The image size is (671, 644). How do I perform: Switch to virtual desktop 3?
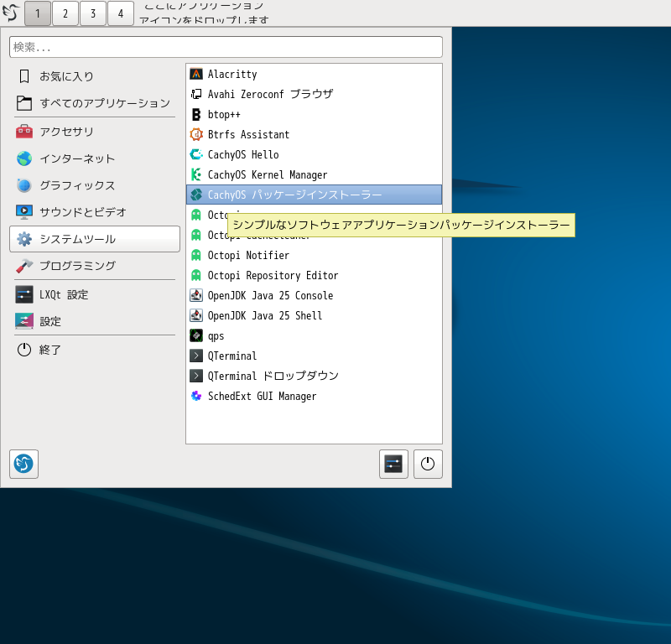click(x=93, y=13)
